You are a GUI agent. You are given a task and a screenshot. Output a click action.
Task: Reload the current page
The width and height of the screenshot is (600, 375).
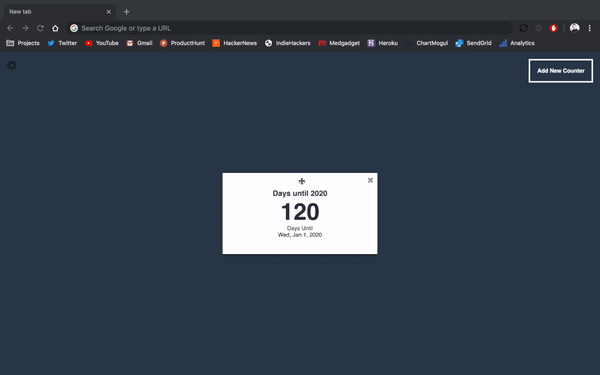tap(40, 28)
